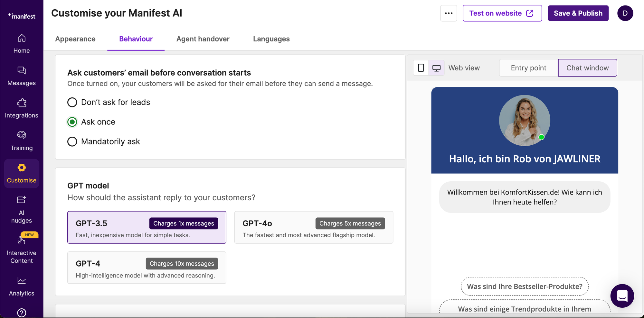Click Rob's profile photo in preview
The image size is (644, 318).
coord(525,121)
